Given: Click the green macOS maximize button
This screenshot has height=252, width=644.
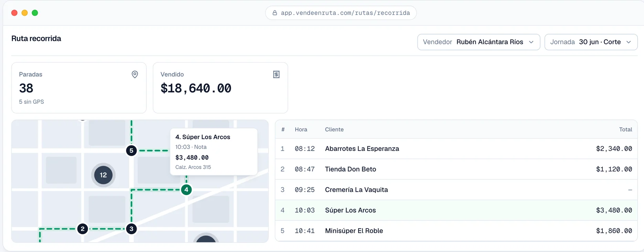Looking at the screenshot, I should (35, 13).
